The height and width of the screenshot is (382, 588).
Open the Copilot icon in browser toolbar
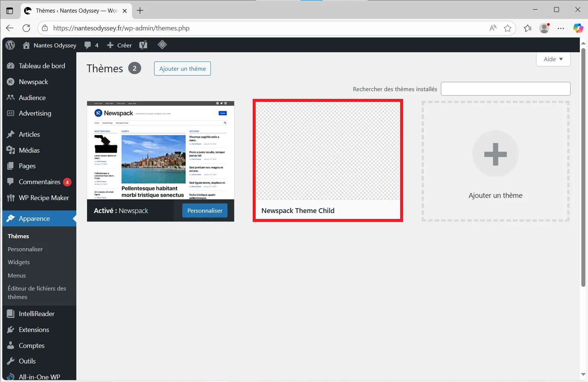tap(578, 28)
